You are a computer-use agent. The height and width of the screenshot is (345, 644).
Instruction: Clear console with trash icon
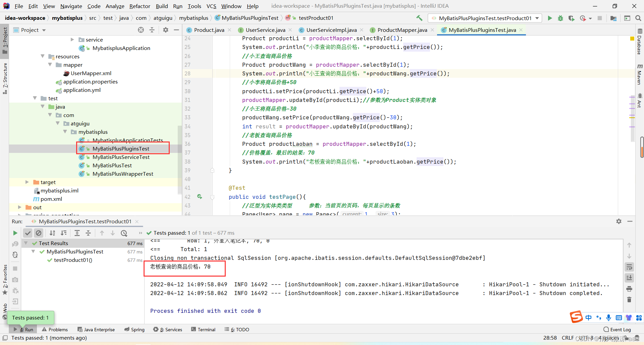(629, 299)
